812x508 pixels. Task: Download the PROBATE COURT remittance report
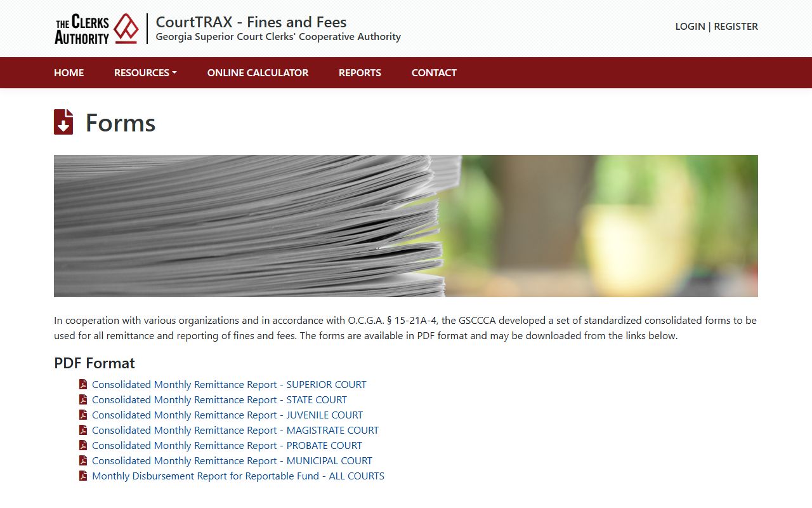227,445
